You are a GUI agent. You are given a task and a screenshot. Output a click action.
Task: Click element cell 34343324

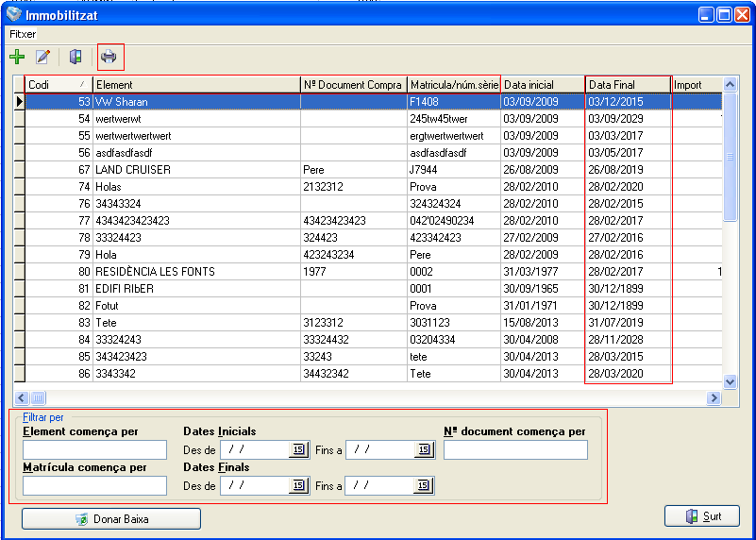(x=196, y=204)
